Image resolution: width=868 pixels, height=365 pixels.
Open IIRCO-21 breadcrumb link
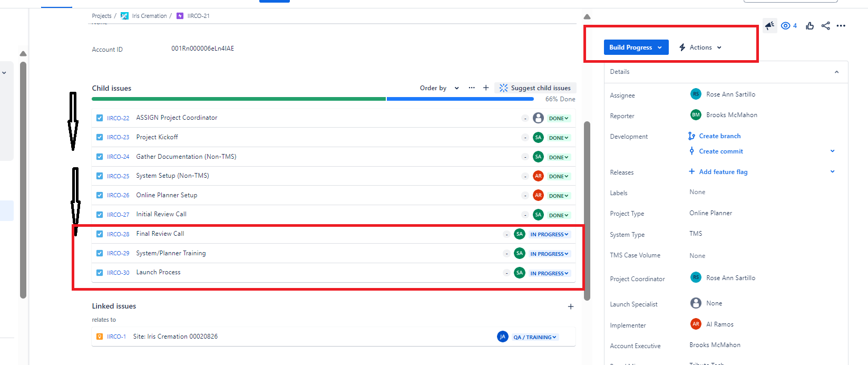tap(198, 16)
